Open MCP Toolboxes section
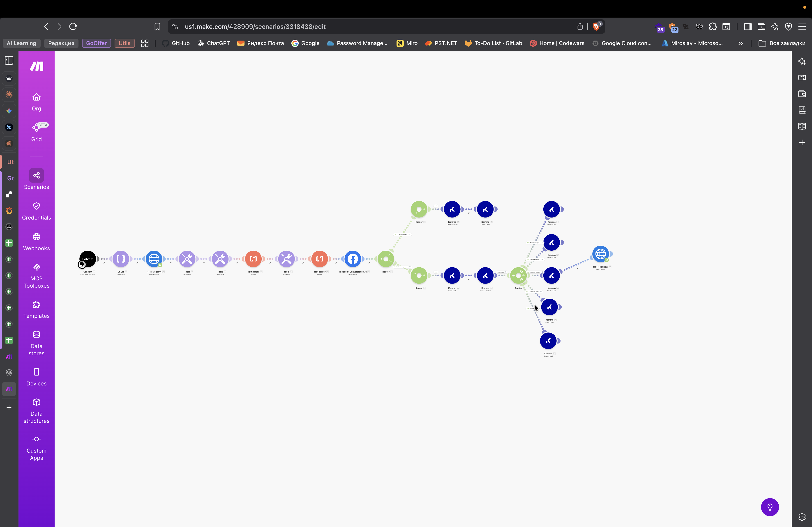 point(37,275)
